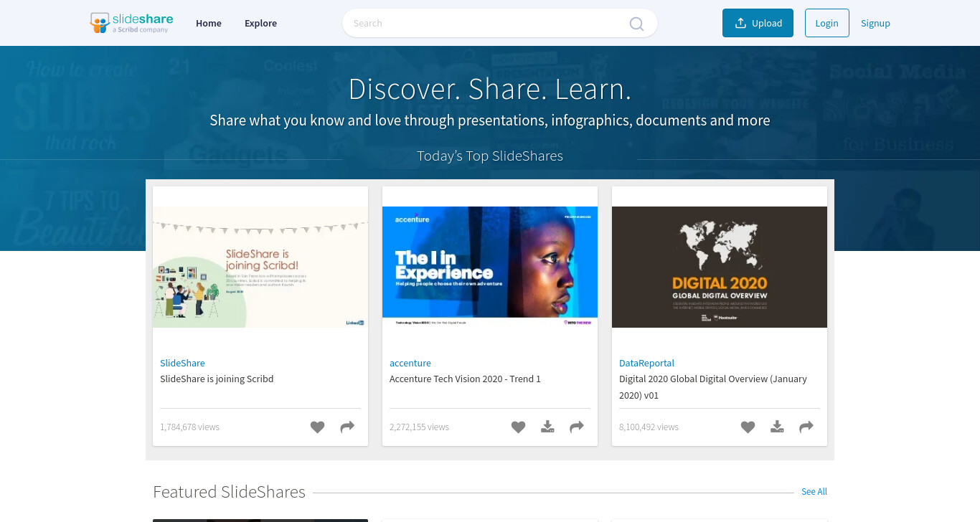Viewport: 980px width, 522px height.
Task: Click the 'Today's Top SlideShares' heading
Action: [x=490, y=156]
